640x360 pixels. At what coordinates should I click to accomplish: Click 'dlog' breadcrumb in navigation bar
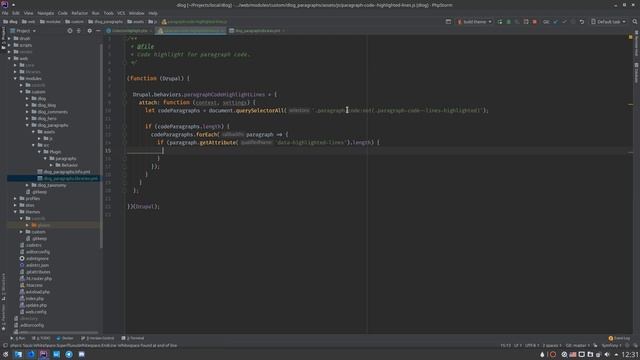coord(10,22)
